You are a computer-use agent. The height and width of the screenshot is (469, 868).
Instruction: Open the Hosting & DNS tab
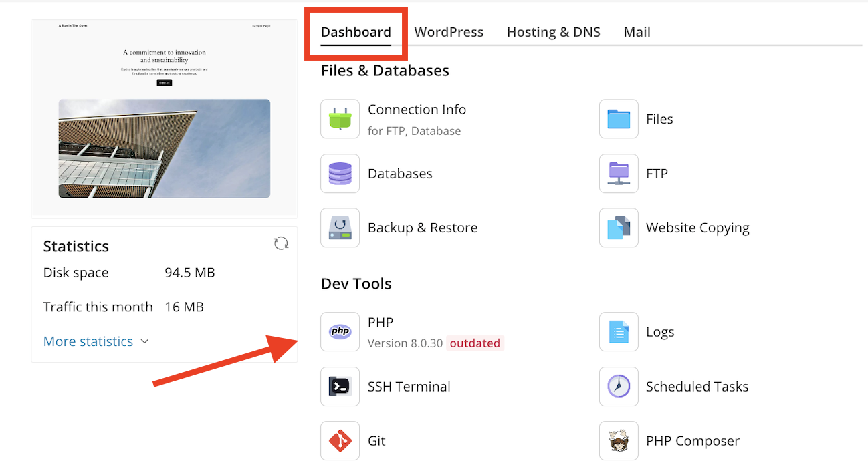[553, 31]
